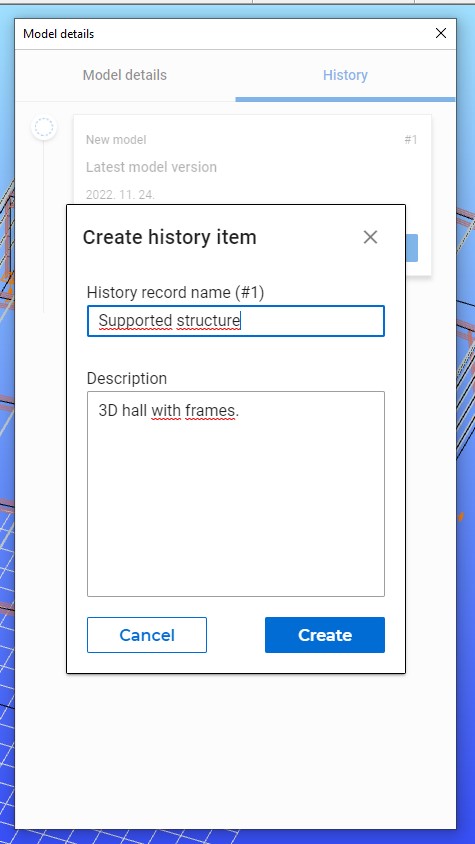
Task: Close the Create history item dialog
Action: 370,237
